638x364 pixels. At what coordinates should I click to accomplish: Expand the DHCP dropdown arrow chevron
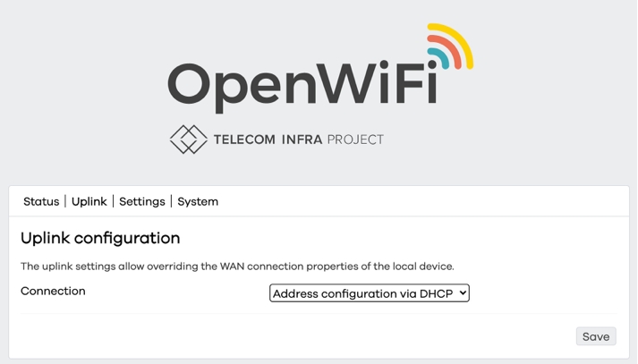coord(463,293)
